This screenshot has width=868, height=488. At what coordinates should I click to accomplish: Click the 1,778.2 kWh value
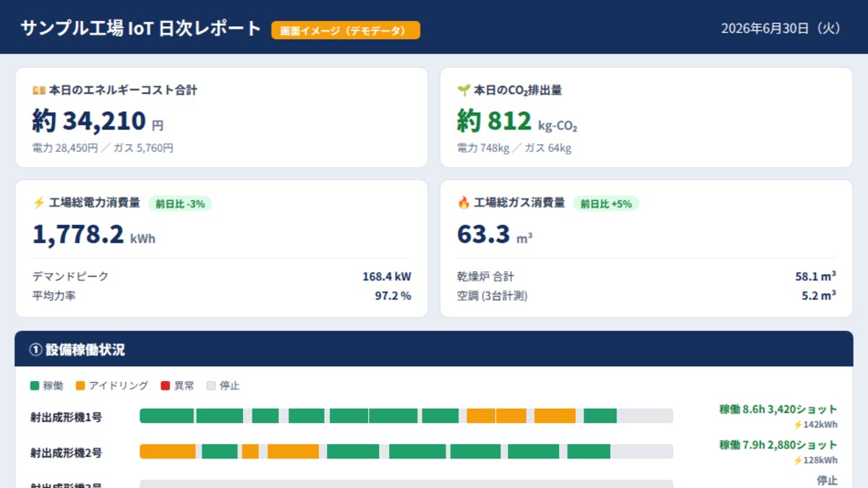[94, 234]
